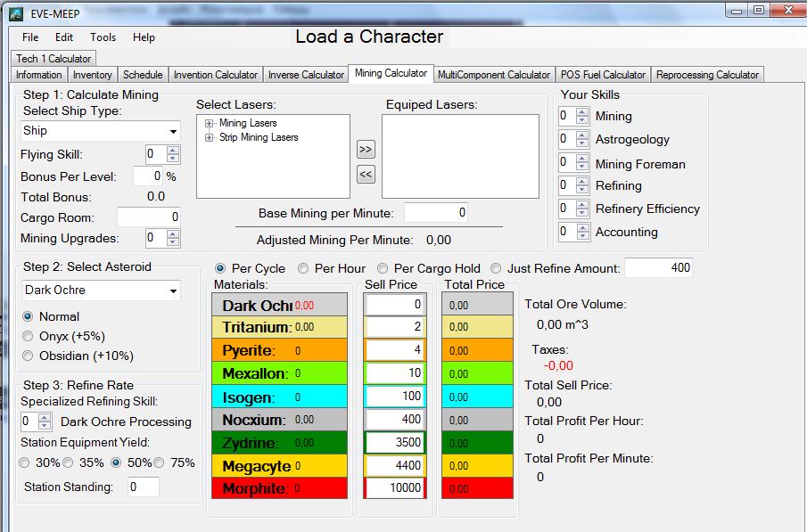The width and height of the screenshot is (807, 532).
Task: Click the Cargo Room input field
Action: click(149, 217)
